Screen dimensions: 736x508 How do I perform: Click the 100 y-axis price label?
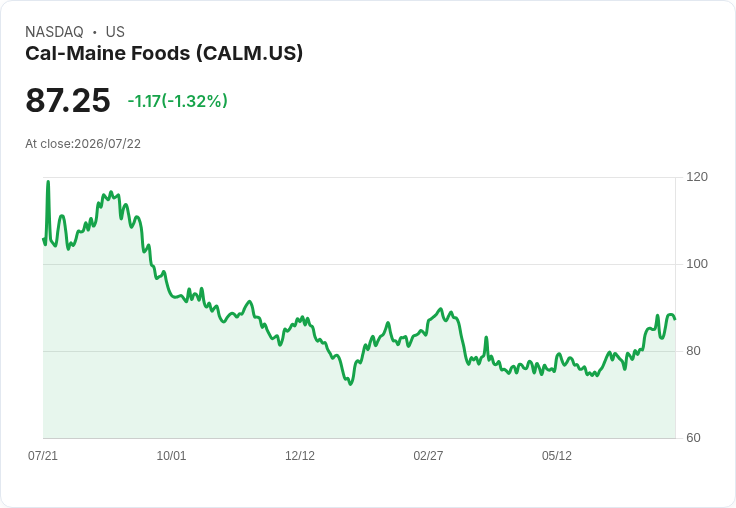697,264
